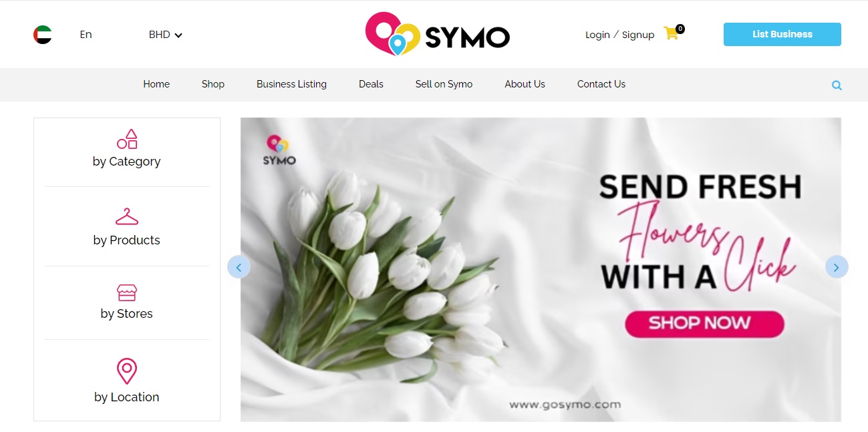The image size is (868, 432).
Task: Go to next banner slide
Action: click(837, 267)
